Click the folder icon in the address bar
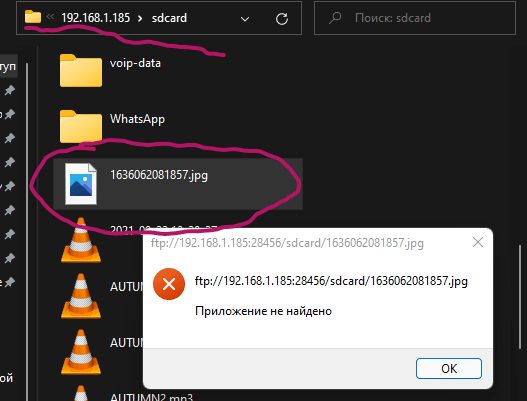This screenshot has height=401, width=527. pyautogui.click(x=33, y=17)
